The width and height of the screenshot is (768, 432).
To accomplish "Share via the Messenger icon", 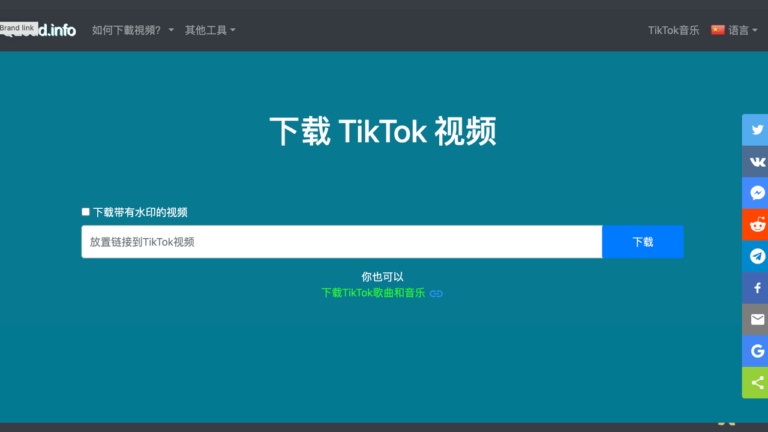I will coord(755,193).
